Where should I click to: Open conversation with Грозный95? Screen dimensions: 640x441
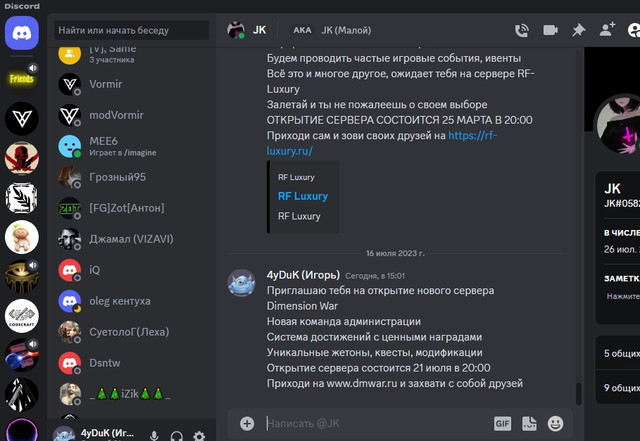click(131, 177)
